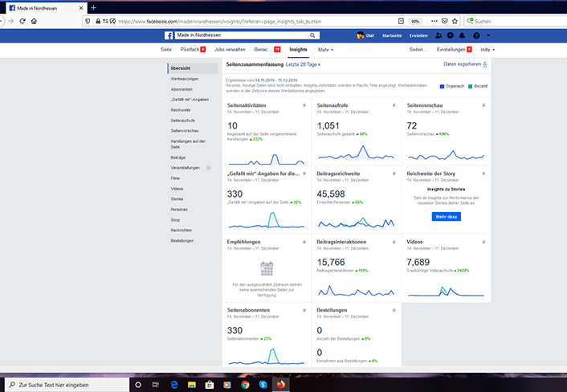Open Werbeanzeigen in sidebar
The height and width of the screenshot is (392, 567).
[x=185, y=79]
